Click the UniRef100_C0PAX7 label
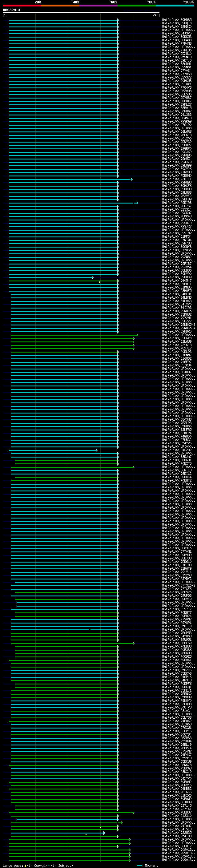197x868 pixels. pyautogui.click(x=177, y=101)
